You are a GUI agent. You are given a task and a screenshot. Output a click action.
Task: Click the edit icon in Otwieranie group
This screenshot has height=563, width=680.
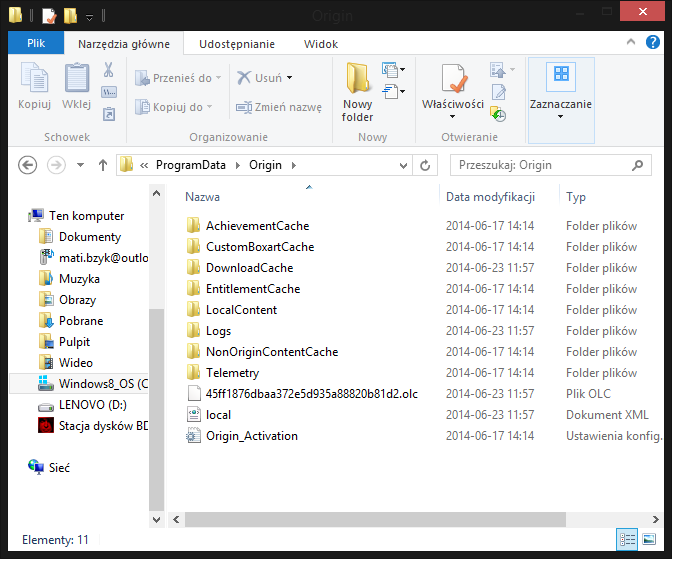point(499,92)
